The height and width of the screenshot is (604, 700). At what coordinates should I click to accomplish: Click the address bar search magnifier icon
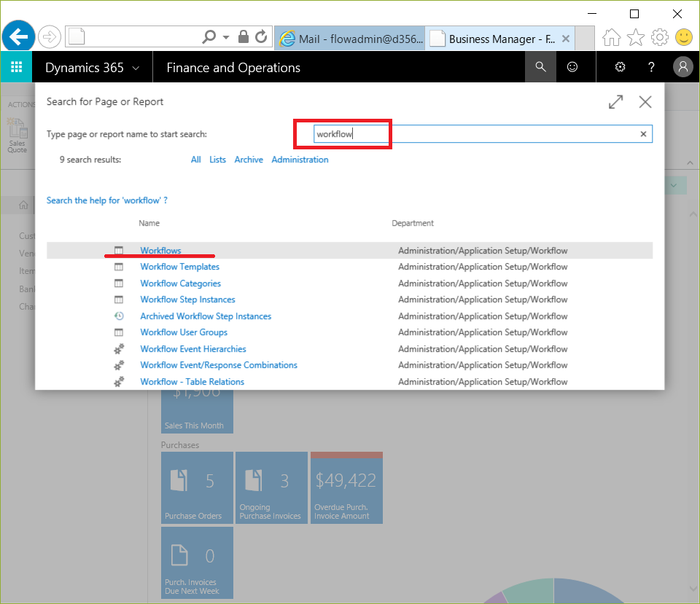tap(209, 36)
